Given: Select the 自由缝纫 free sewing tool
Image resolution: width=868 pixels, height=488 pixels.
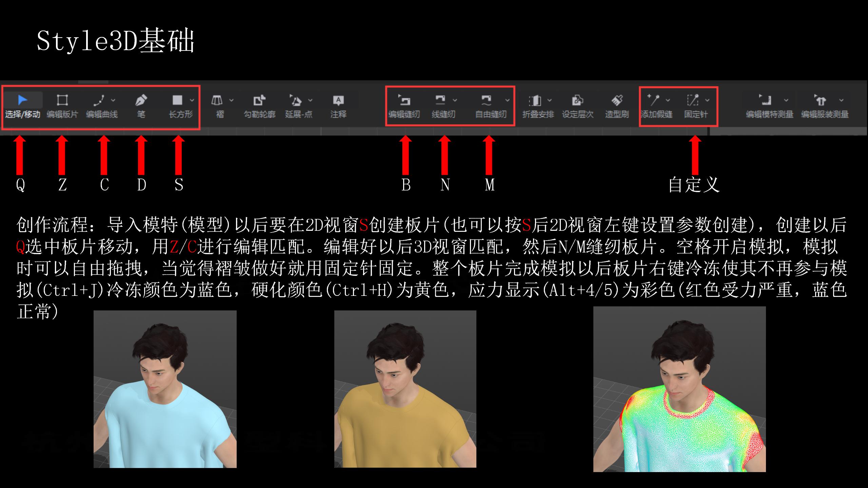Looking at the screenshot, I should click(490, 106).
